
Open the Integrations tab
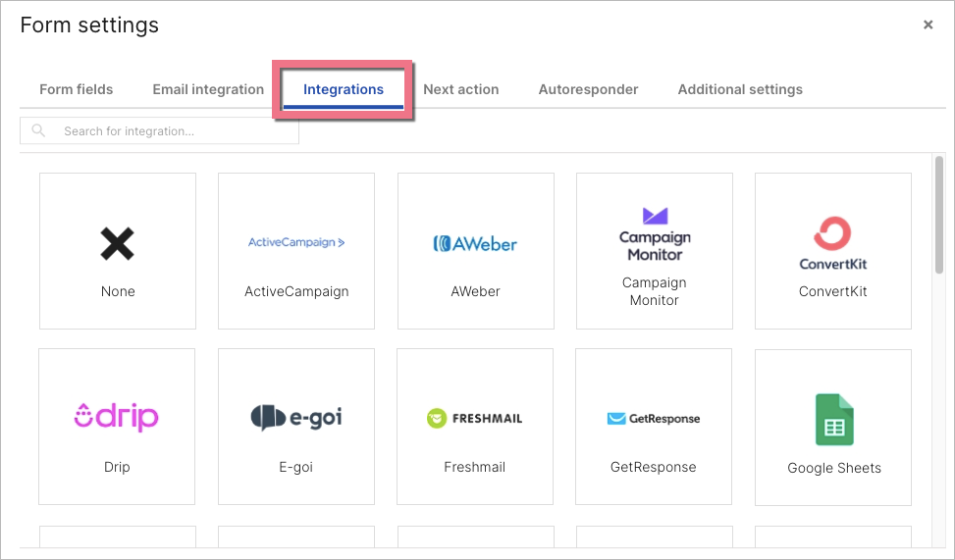point(344,89)
